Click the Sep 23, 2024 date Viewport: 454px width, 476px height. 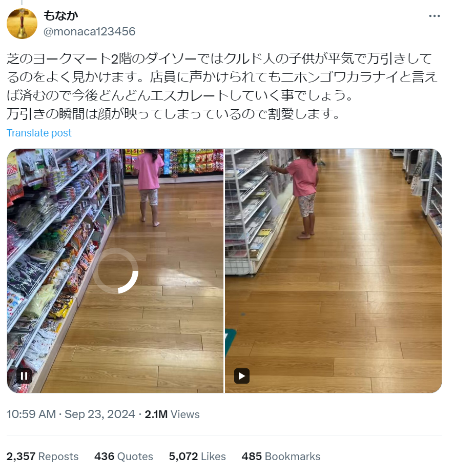point(100,414)
